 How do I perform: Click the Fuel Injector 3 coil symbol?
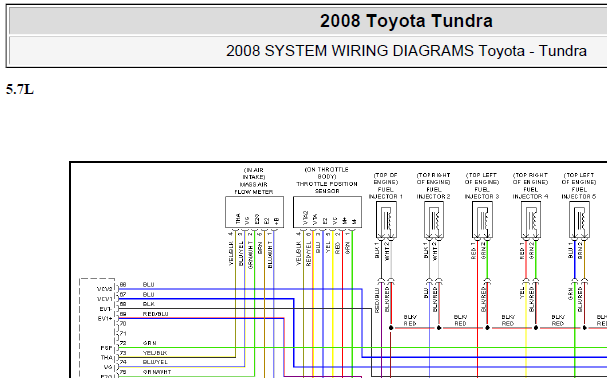pyautogui.click(x=482, y=220)
